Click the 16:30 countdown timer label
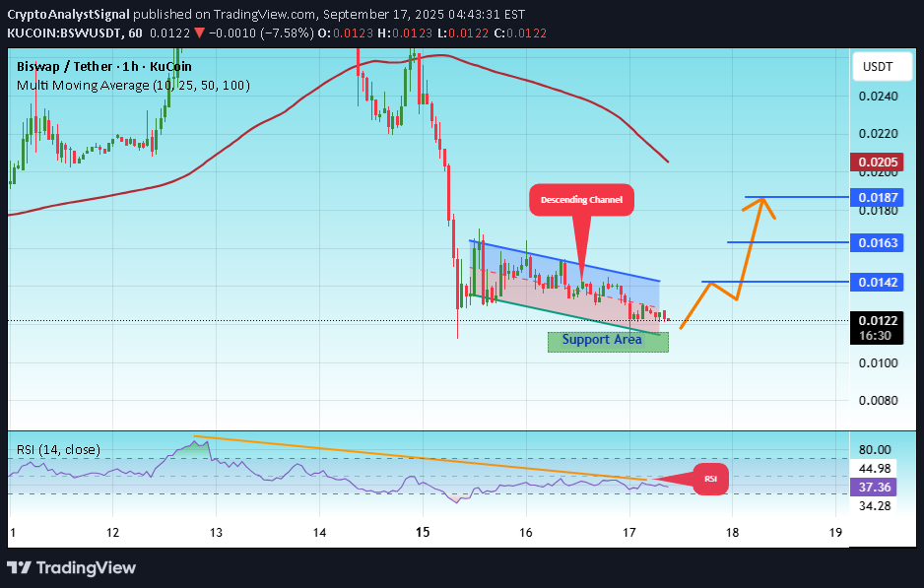Screen dimensions: 924x588 (875, 336)
